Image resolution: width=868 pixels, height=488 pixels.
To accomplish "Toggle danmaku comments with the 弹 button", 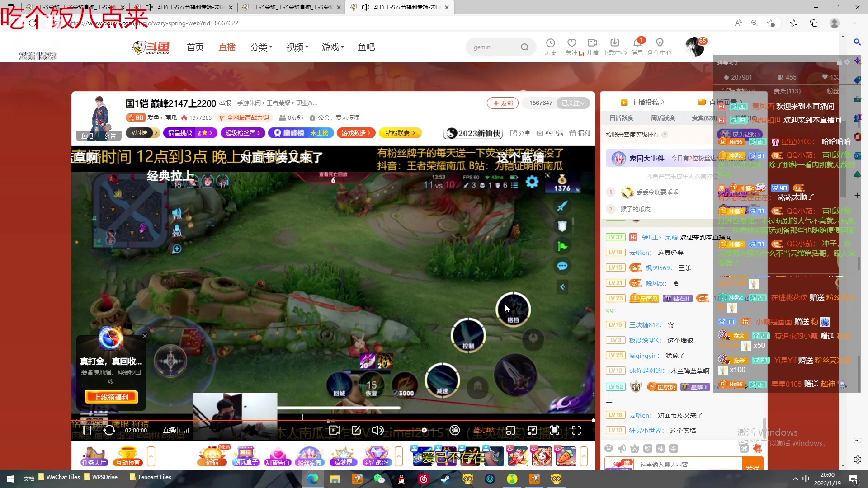I will (455, 430).
